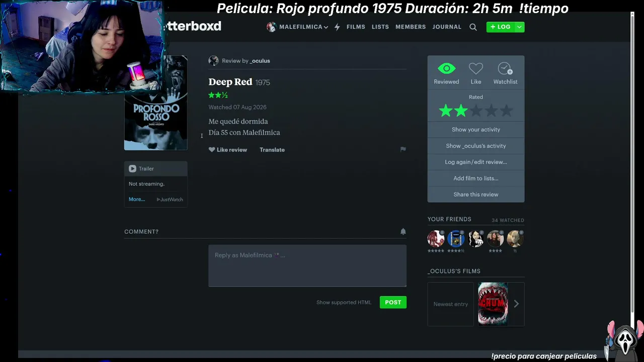Click the 'COMMENT?' heading

point(141,232)
